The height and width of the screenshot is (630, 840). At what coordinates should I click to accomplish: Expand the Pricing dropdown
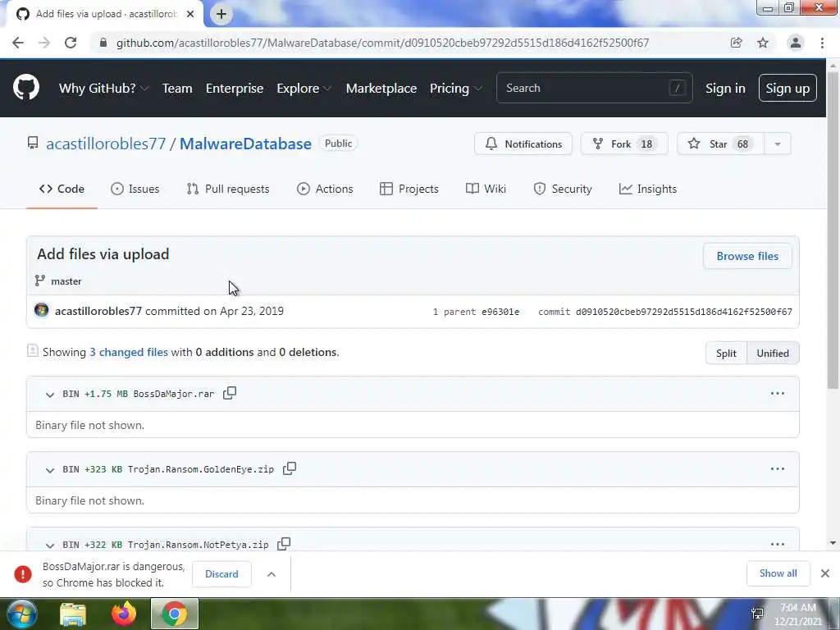coord(456,88)
